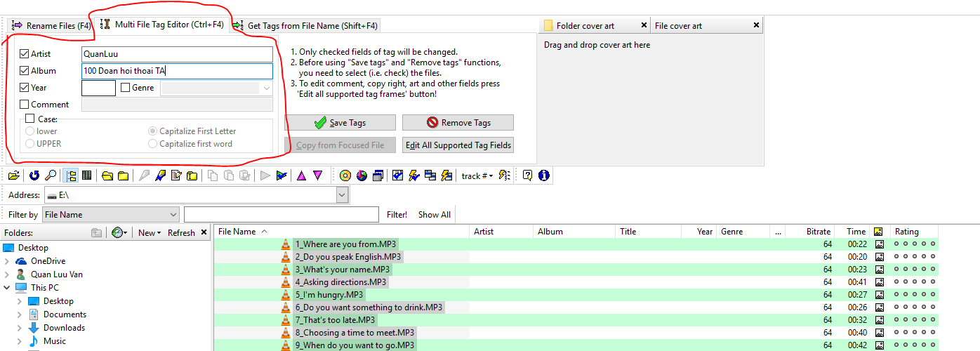980x351 pixels.
Task: Expand the OneDrive folder tree node
Action: (x=7, y=261)
